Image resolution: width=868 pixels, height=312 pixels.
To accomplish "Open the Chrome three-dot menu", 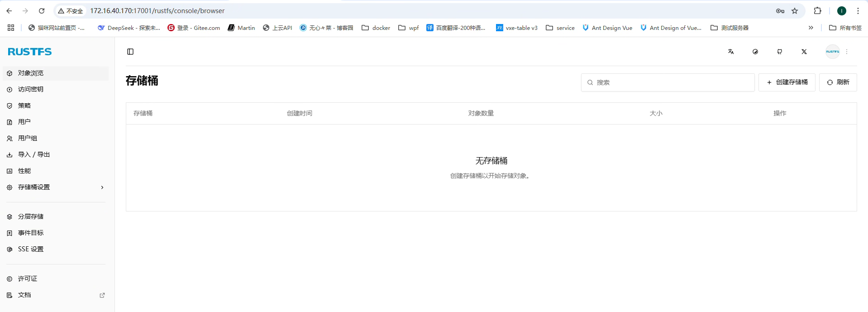I will click(x=858, y=11).
